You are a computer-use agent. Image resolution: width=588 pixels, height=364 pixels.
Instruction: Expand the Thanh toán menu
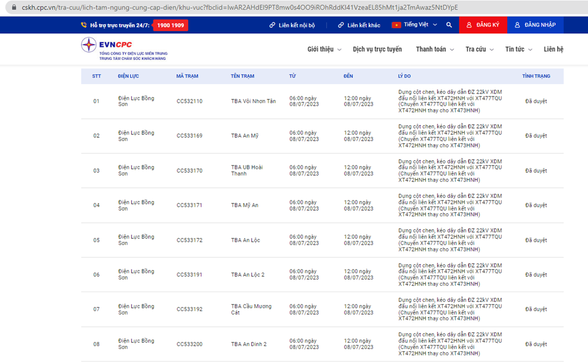(x=435, y=49)
